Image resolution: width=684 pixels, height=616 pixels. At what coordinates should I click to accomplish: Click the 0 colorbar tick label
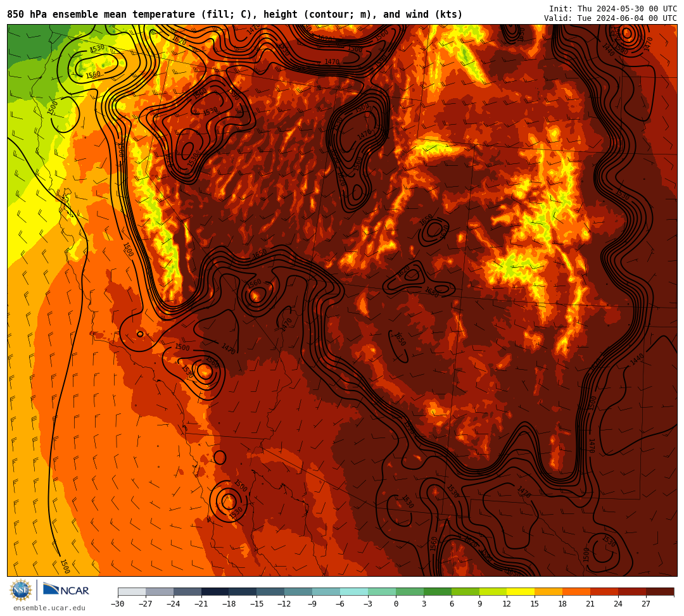click(x=396, y=604)
